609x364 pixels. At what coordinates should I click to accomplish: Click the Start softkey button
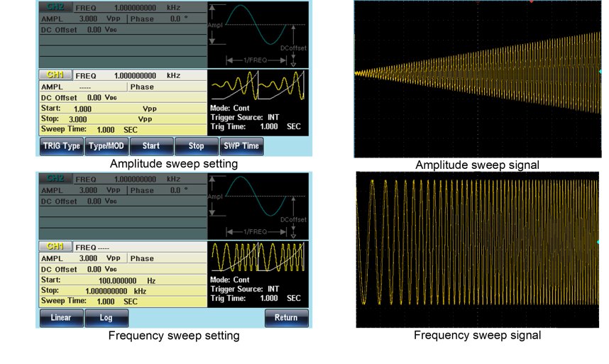point(151,146)
